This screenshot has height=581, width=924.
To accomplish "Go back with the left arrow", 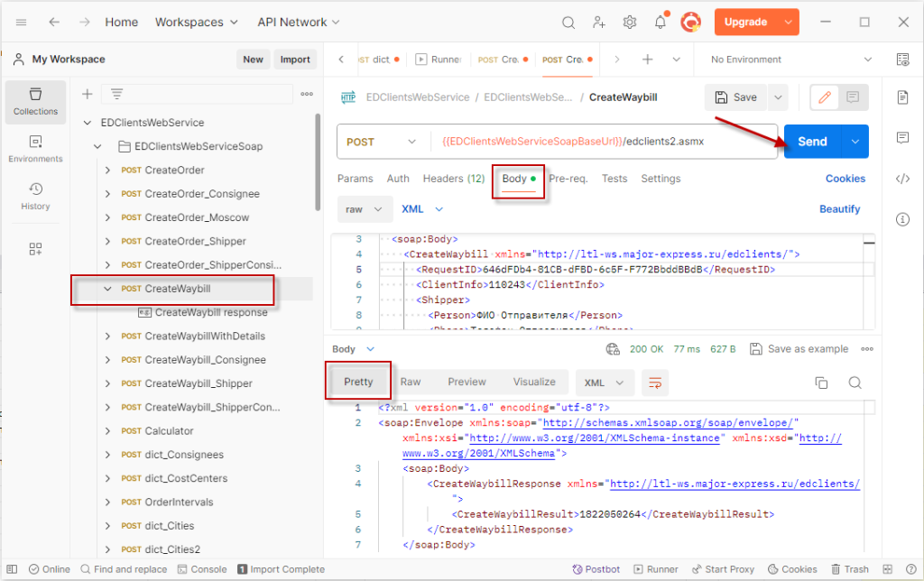I will click(x=54, y=23).
